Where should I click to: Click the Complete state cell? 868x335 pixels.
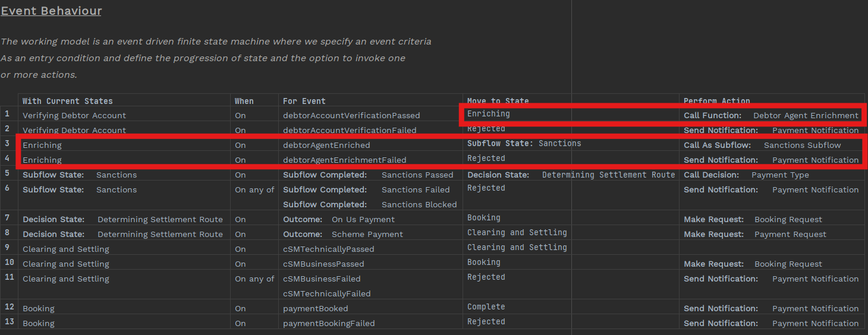pos(486,307)
